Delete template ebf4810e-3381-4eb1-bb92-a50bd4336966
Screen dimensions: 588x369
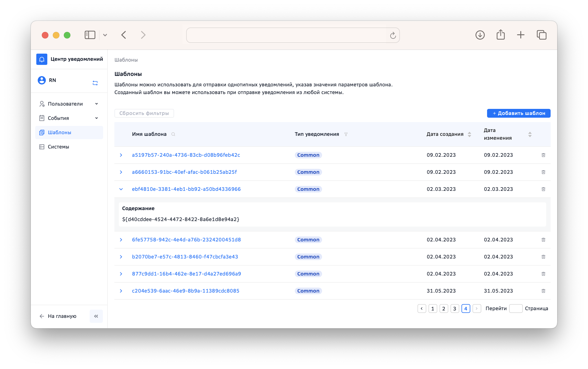(x=543, y=189)
